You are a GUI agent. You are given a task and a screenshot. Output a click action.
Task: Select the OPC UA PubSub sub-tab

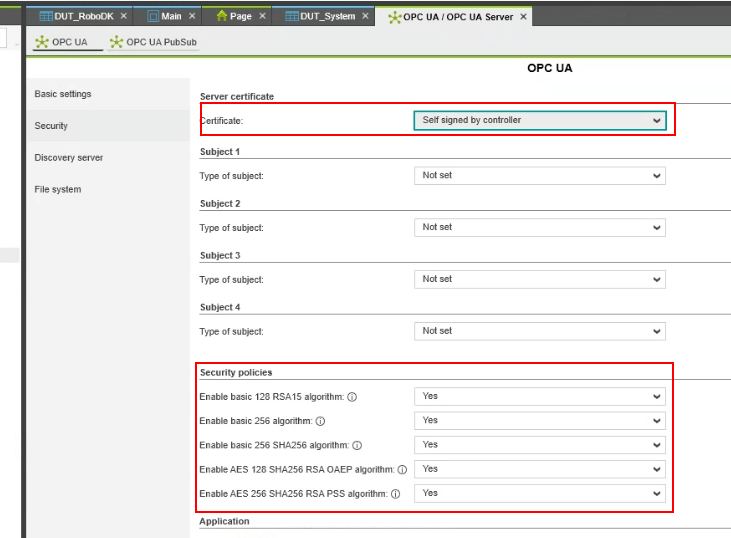click(153, 42)
